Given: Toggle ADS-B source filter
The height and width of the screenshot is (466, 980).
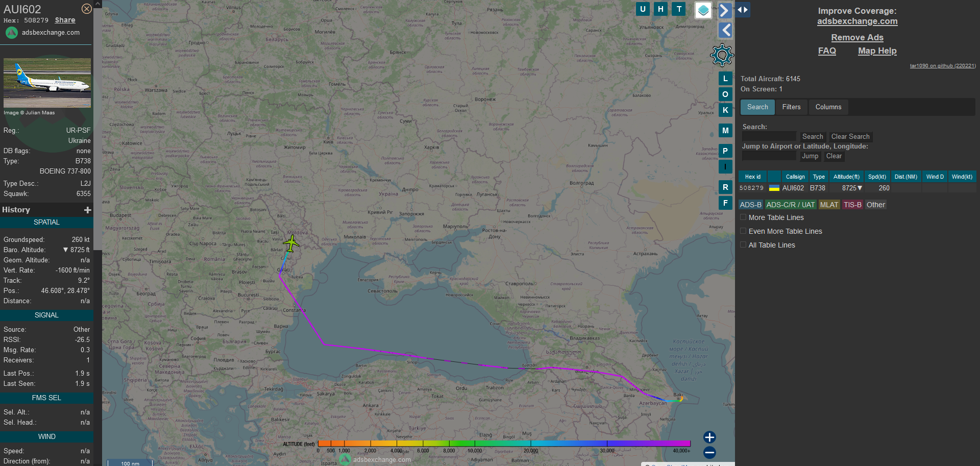Looking at the screenshot, I should [x=751, y=205].
